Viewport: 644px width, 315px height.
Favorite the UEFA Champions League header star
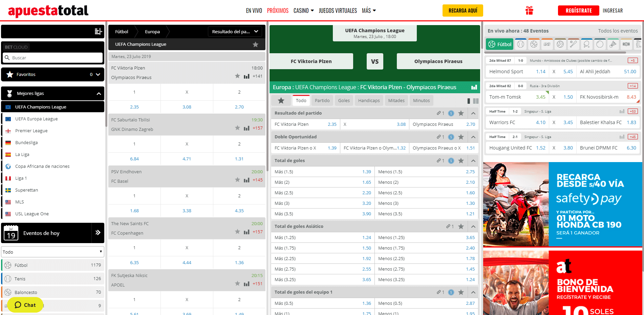click(255, 44)
